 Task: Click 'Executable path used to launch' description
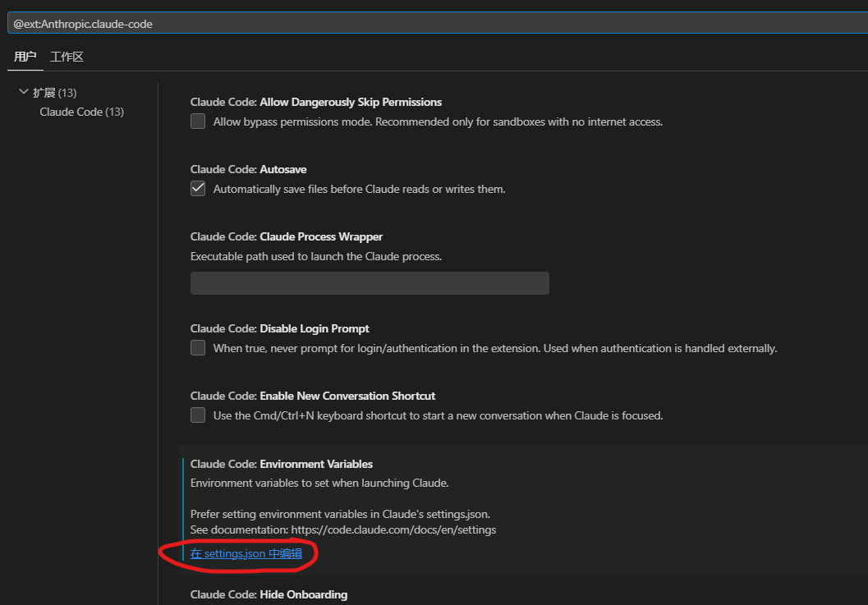coord(316,256)
